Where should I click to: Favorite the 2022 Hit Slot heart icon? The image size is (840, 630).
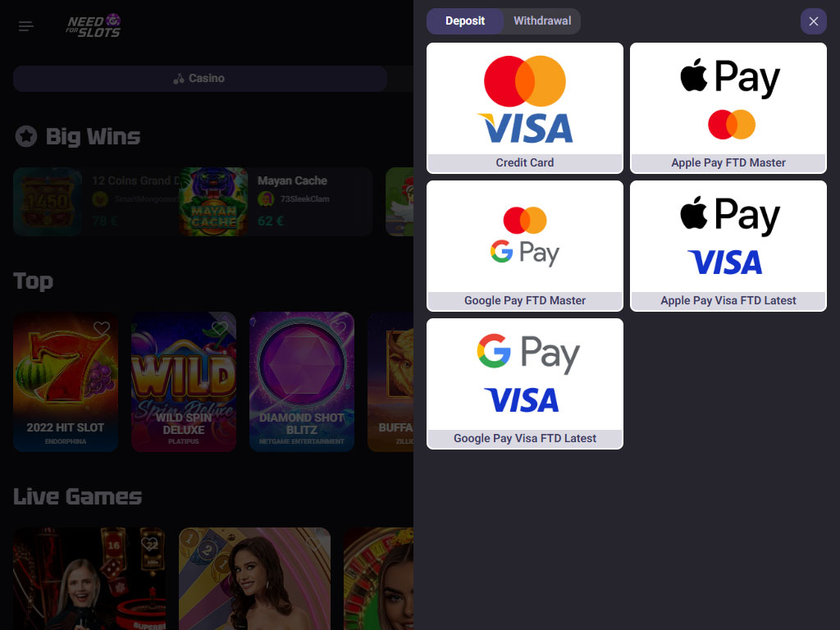[102, 328]
